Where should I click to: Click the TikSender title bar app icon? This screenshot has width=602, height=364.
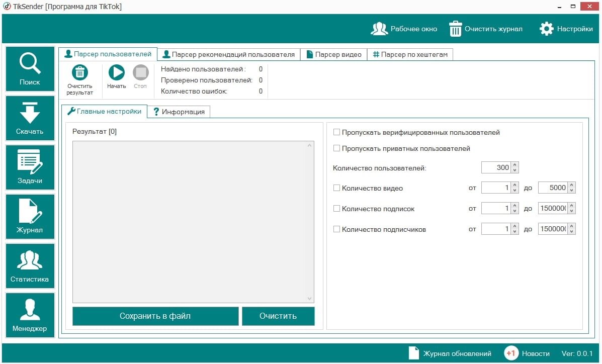(7, 7)
